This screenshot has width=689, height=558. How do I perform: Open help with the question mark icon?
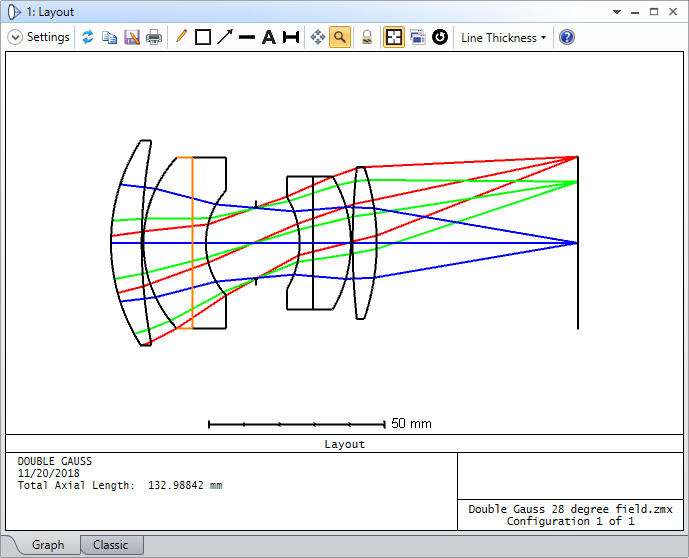click(x=567, y=37)
